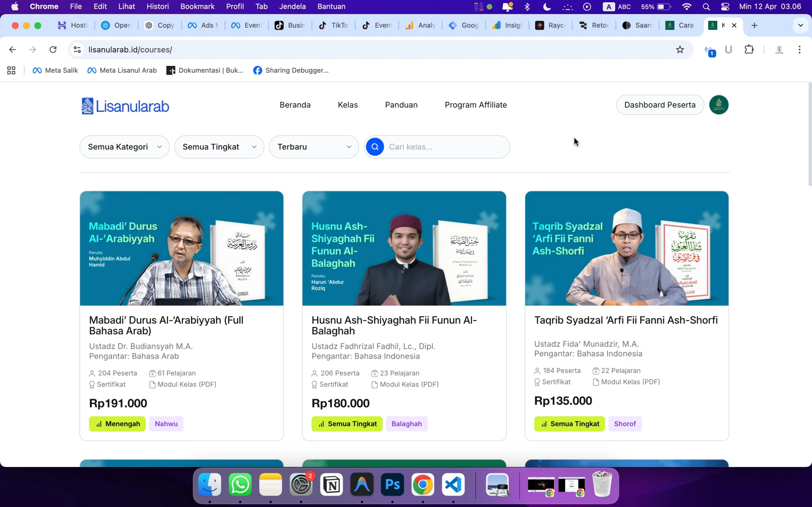
Task: Expand the tab search chevron button
Action: 800,25
